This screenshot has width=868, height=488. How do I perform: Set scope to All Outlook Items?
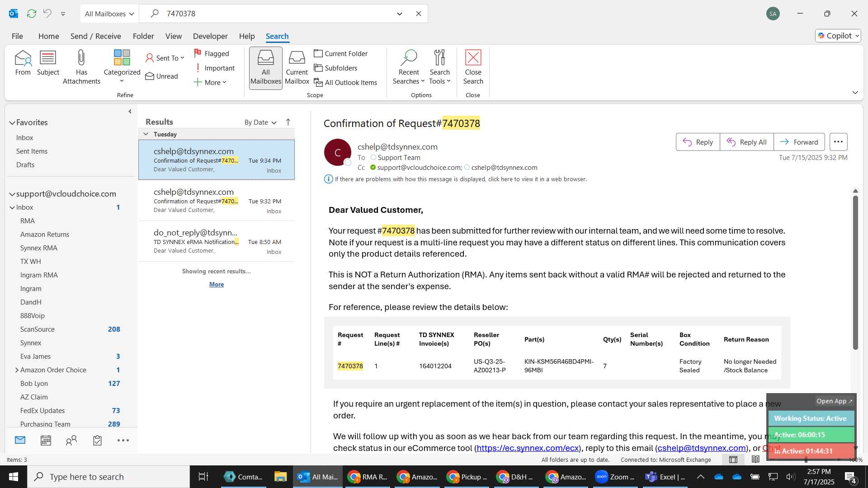pos(346,82)
